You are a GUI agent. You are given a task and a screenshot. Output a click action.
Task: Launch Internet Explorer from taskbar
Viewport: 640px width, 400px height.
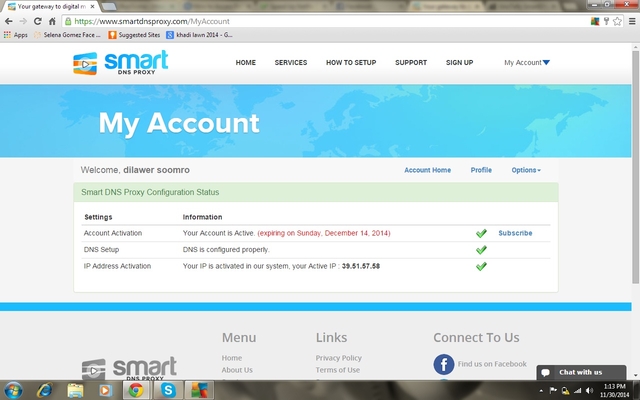pyautogui.click(x=44, y=391)
